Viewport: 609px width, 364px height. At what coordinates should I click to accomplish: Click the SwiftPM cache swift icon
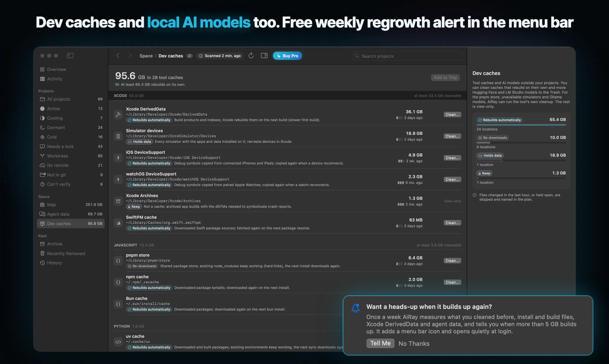pos(118,223)
